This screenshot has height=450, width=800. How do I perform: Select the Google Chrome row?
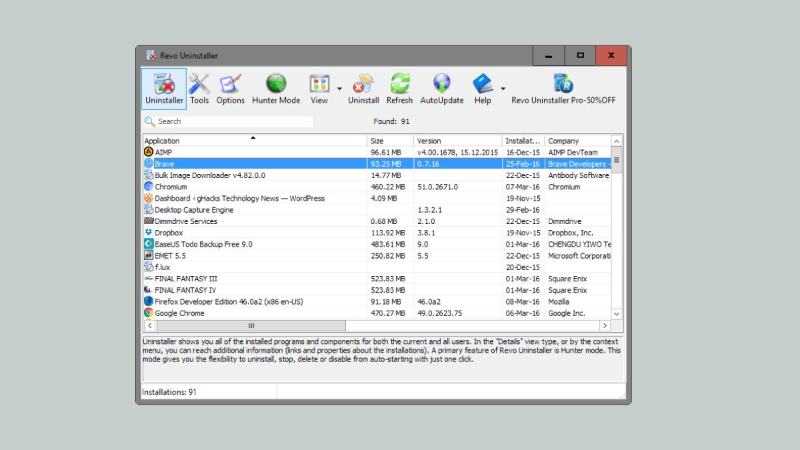pyautogui.click(x=377, y=313)
